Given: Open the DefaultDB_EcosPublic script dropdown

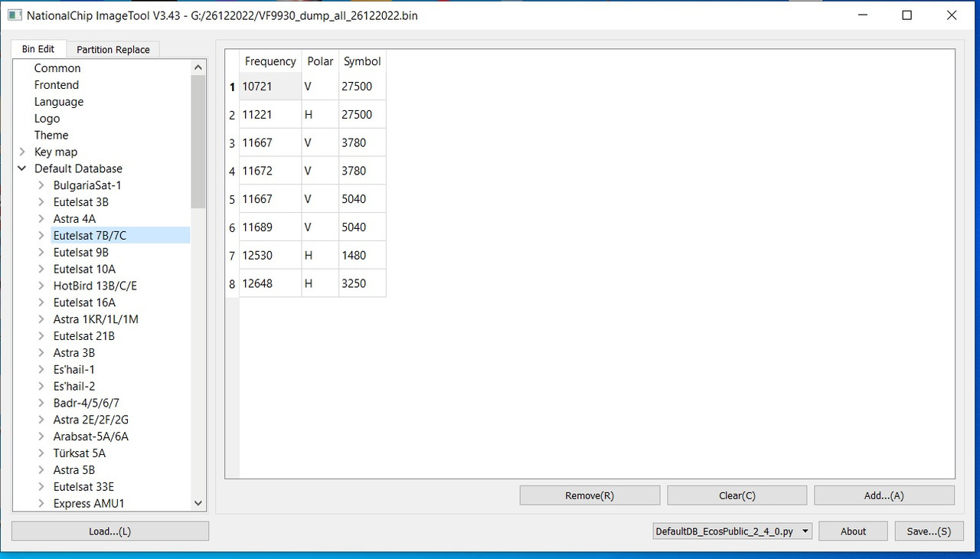Looking at the screenshot, I should pos(732,531).
